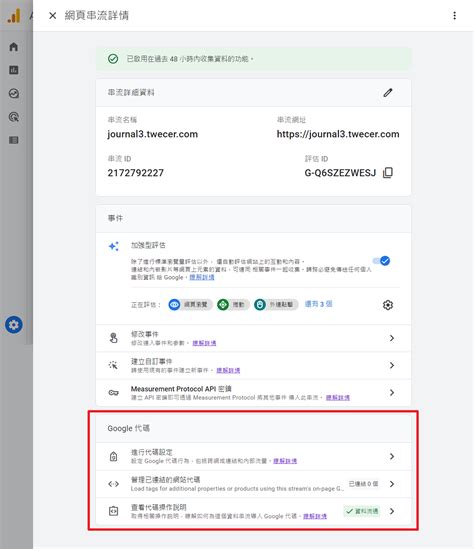The width and height of the screenshot is (474, 549).
Task: Close the web stream details panel
Action: pos(53,15)
